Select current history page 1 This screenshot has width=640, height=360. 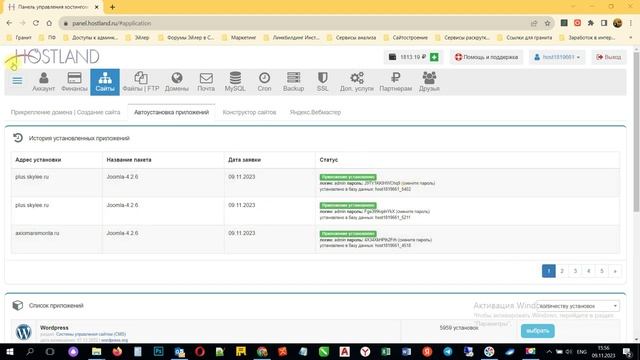click(x=549, y=271)
